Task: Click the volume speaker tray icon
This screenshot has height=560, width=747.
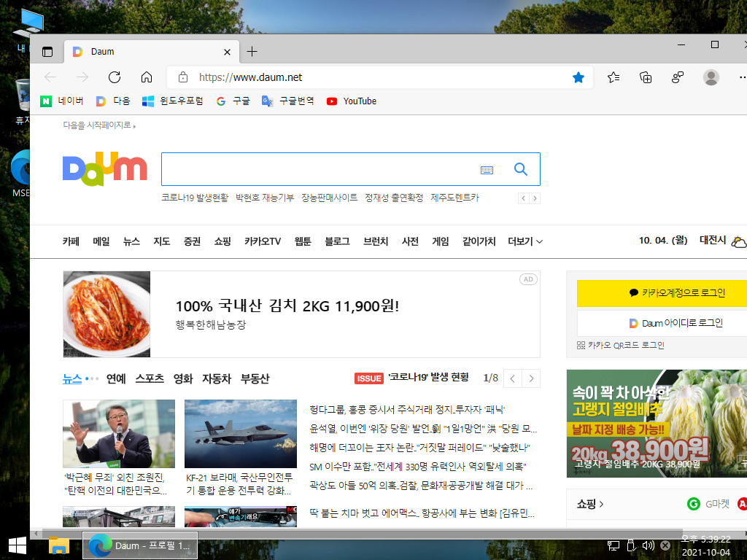Action: 648,545
